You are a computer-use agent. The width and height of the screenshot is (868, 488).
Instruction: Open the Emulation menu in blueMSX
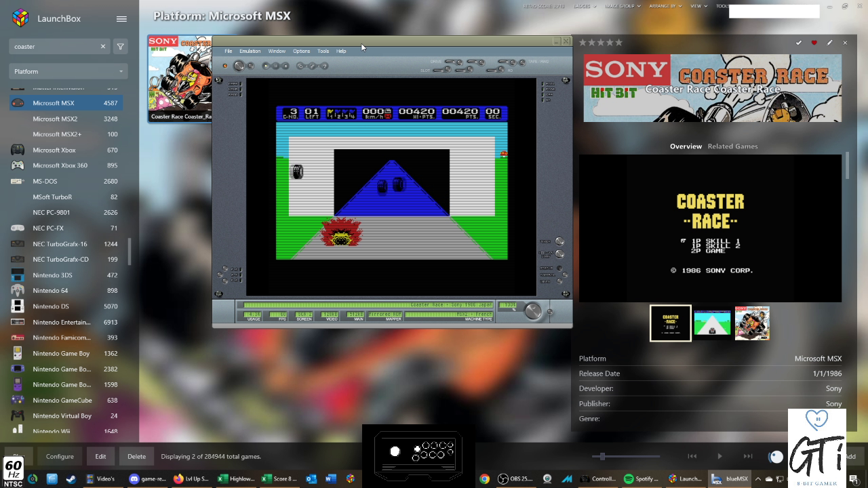click(x=250, y=51)
